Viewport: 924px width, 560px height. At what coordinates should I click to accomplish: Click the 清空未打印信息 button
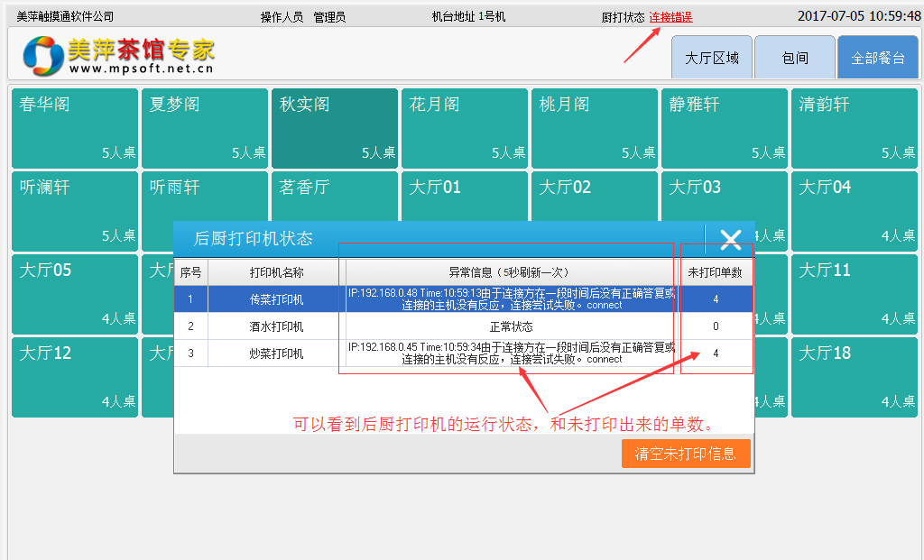click(x=686, y=454)
